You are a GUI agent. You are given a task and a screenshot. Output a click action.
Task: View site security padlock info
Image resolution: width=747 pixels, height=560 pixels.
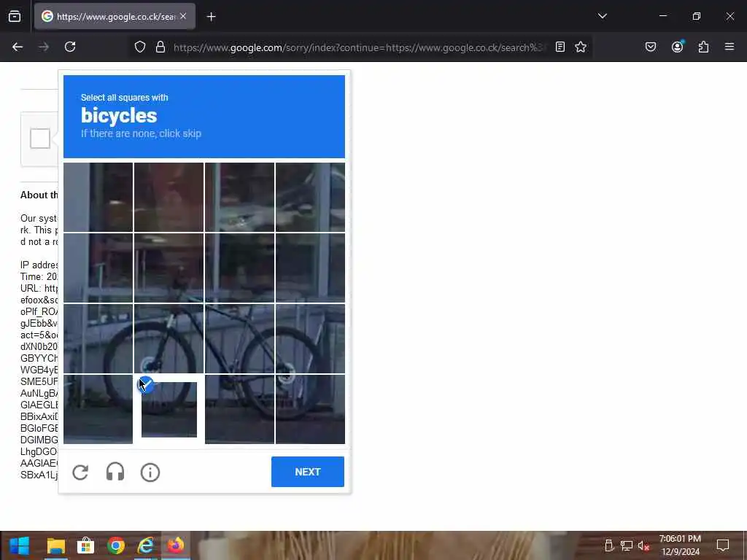160,47
